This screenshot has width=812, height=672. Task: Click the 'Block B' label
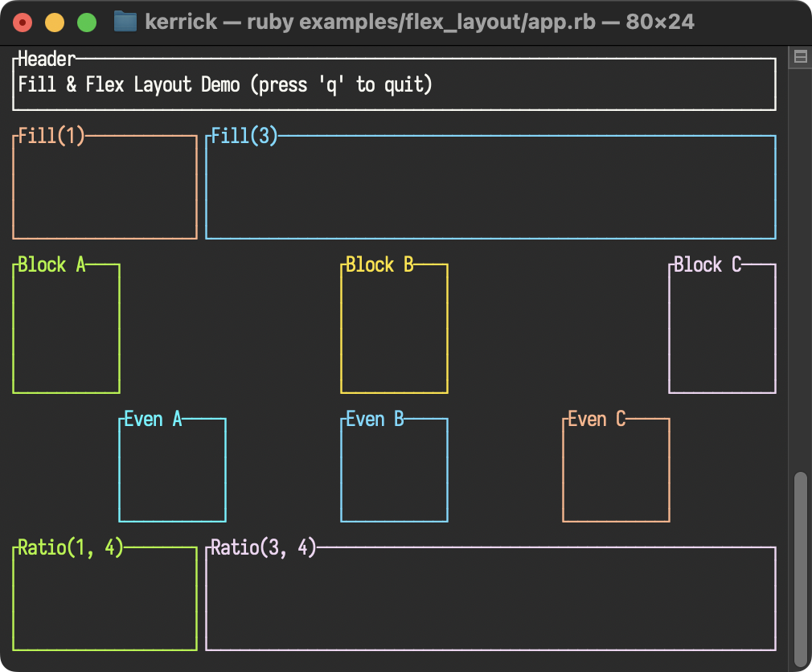(x=379, y=264)
